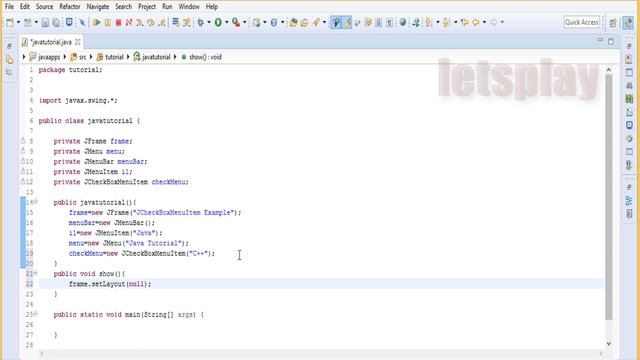Toggle Mark Occurrences highlight button
This screenshot has height=360, width=640.
coord(336,22)
